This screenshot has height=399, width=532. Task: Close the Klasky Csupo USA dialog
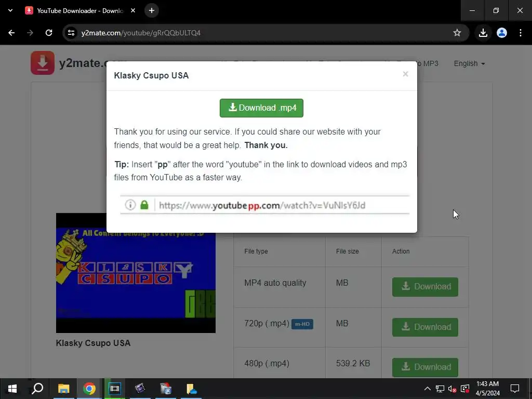(405, 74)
